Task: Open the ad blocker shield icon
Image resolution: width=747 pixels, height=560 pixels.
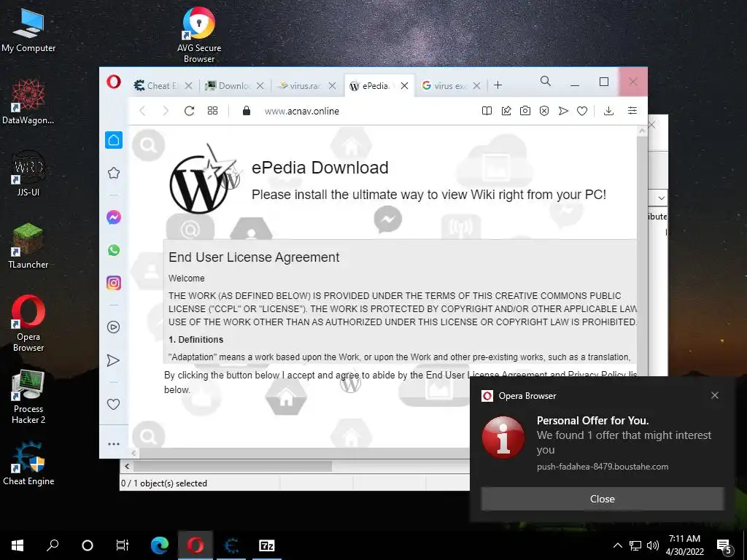Action: (x=544, y=111)
